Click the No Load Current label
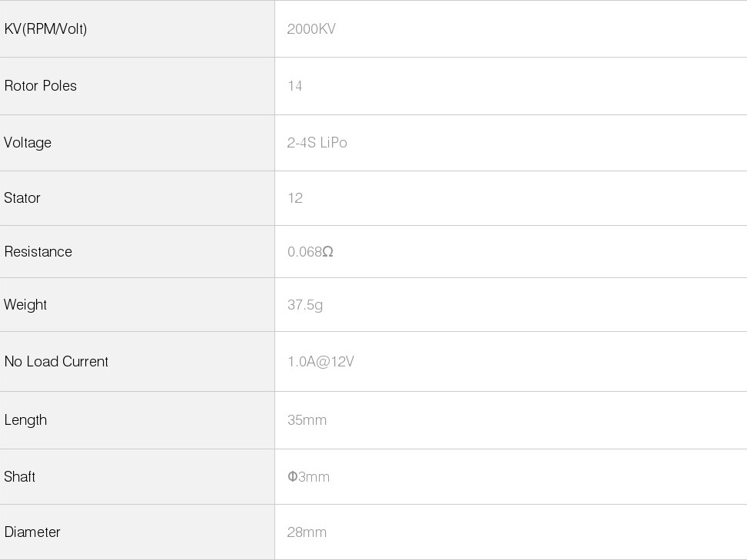747x560 pixels. pos(56,362)
